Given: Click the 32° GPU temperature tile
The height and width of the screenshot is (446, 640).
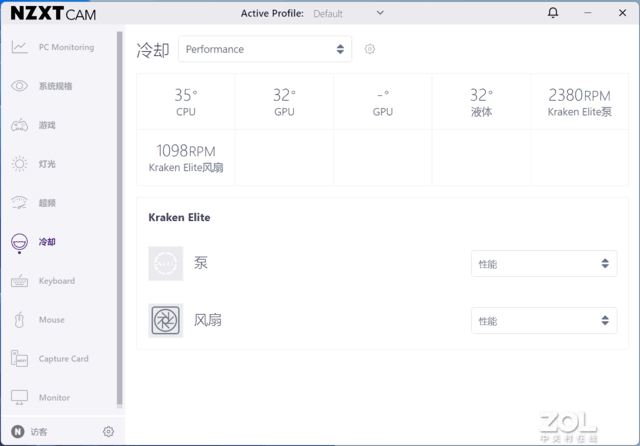Looking at the screenshot, I should tap(284, 102).
